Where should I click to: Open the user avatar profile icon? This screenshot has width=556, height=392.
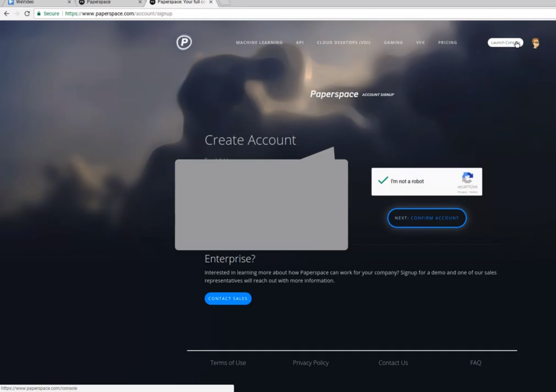[536, 43]
